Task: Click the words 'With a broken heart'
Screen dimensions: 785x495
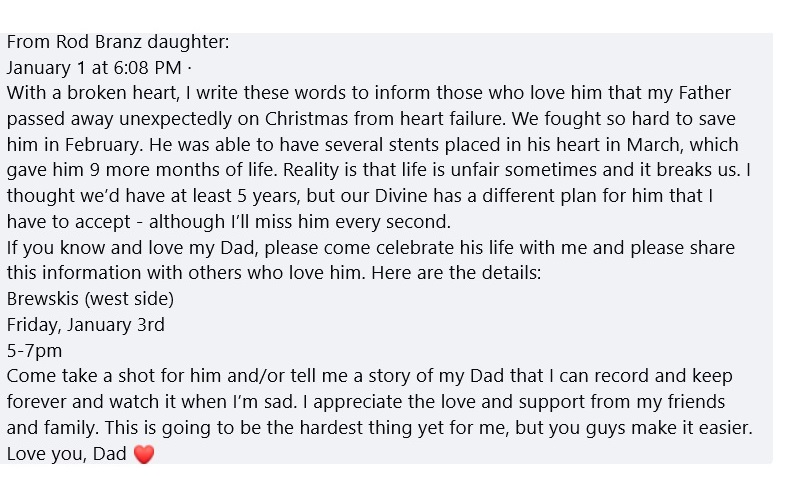Action: click(93, 93)
